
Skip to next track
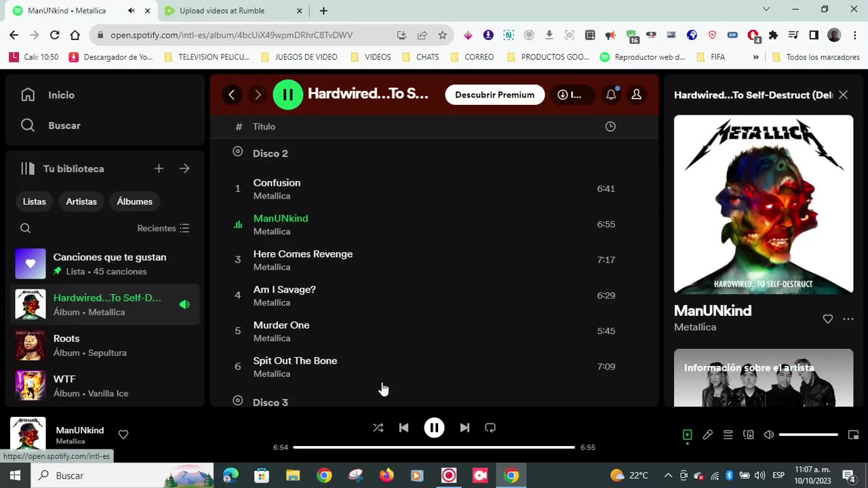(465, 428)
